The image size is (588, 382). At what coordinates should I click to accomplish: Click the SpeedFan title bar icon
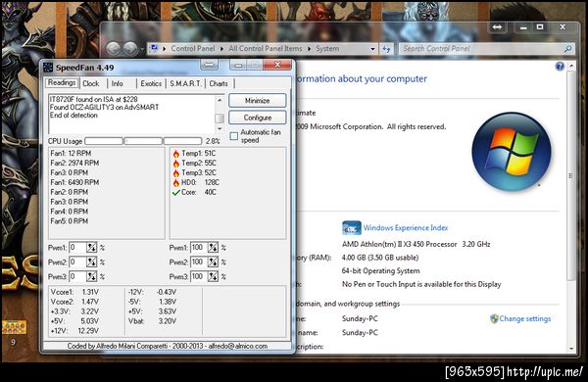pos(48,68)
